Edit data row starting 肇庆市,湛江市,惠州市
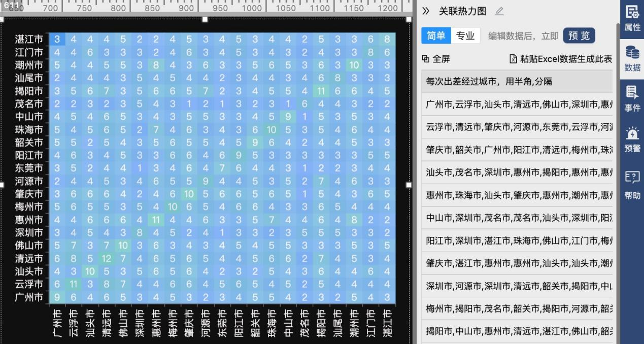Viewport: 644px width, 344px height. 517,263
